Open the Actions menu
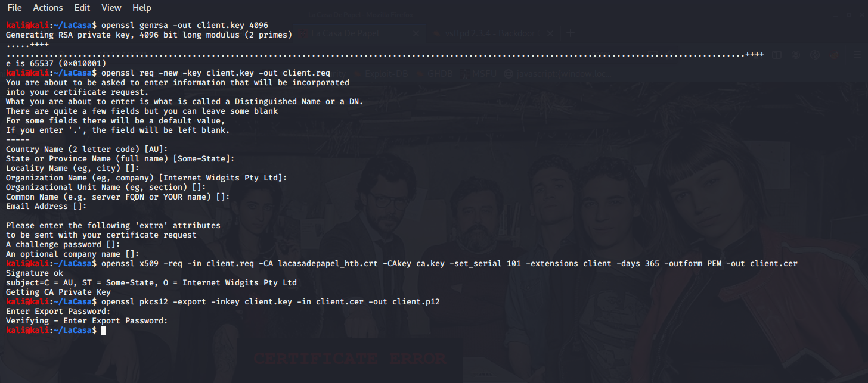The width and height of the screenshot is (868, 383). coord(48,8)
